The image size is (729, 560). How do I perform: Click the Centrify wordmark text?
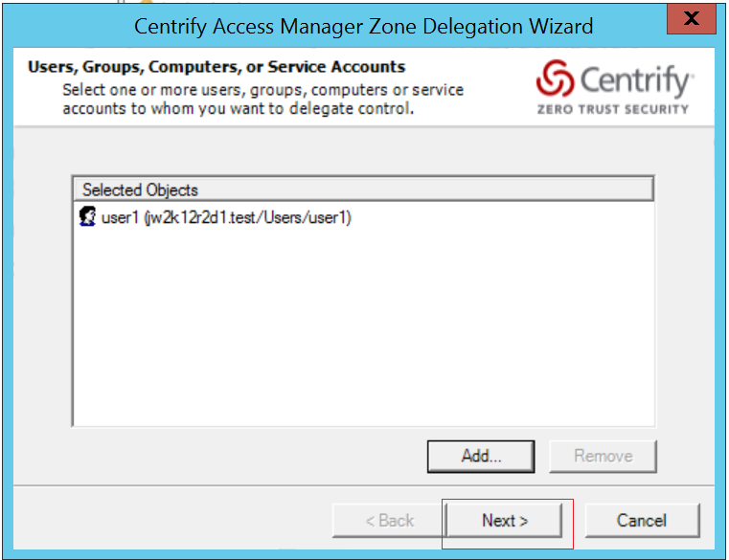[634, 81]
